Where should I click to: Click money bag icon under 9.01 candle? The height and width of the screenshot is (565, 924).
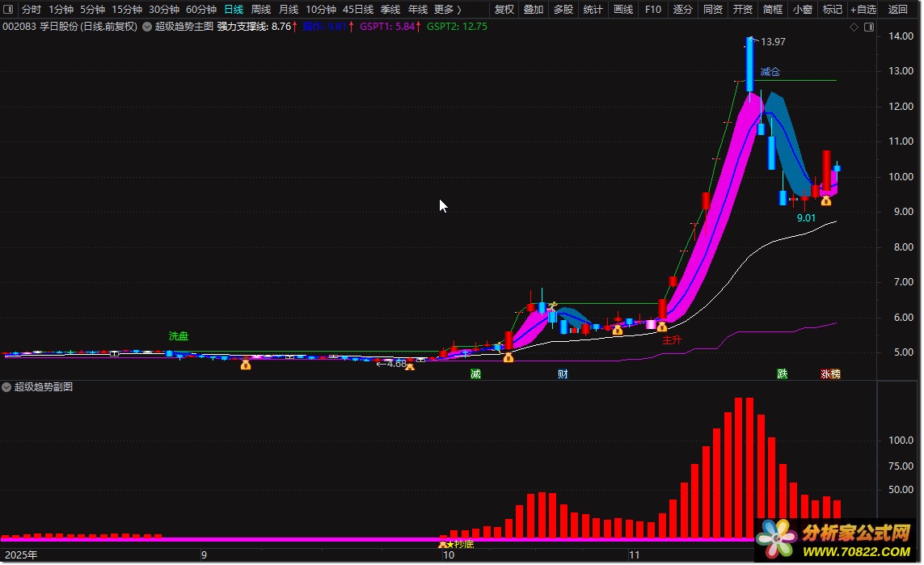click(825, 201)
